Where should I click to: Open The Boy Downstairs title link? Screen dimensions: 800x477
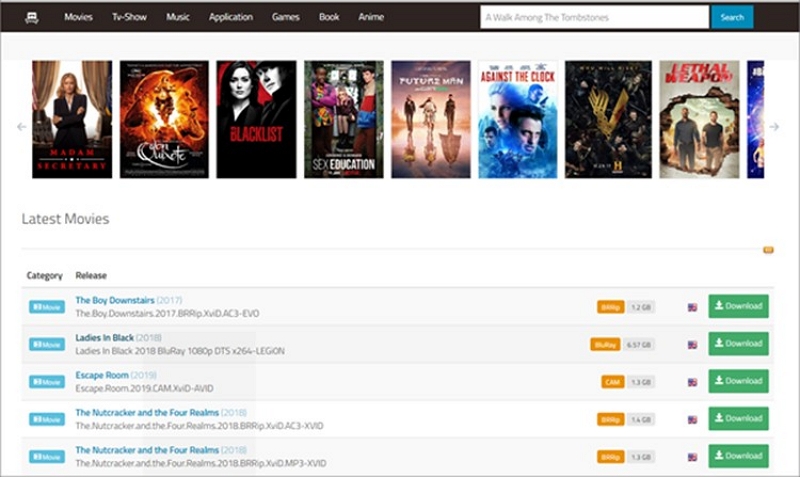115,300
